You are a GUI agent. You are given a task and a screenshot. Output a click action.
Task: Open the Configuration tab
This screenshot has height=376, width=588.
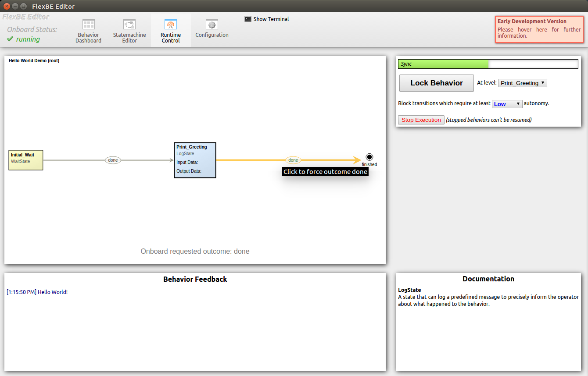click(212, 29)
